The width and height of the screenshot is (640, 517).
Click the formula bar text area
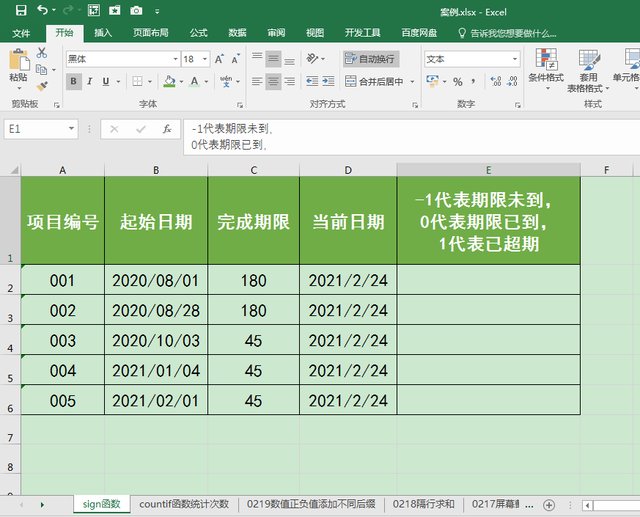pyautogui.click(x=411, y=137)
